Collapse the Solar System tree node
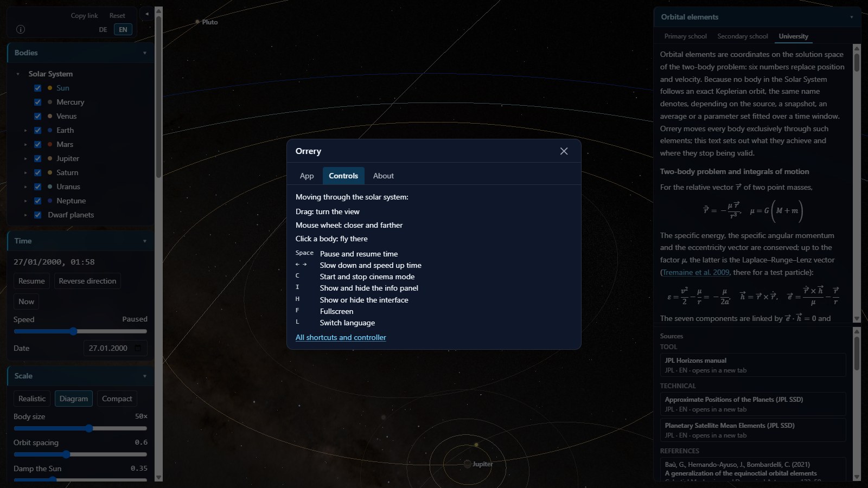This screenshot has height=488, width=868. pyautogui.click(x=18, y=74)
